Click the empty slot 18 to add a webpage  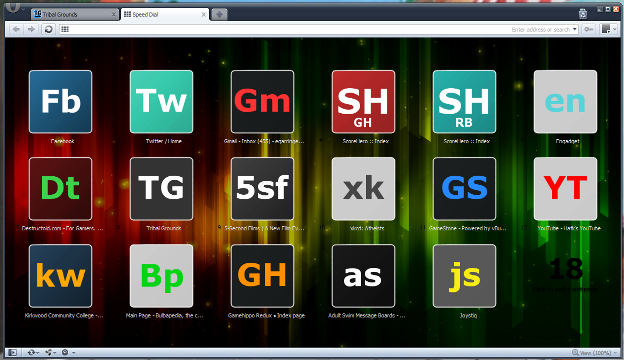(x=566, y=274)
